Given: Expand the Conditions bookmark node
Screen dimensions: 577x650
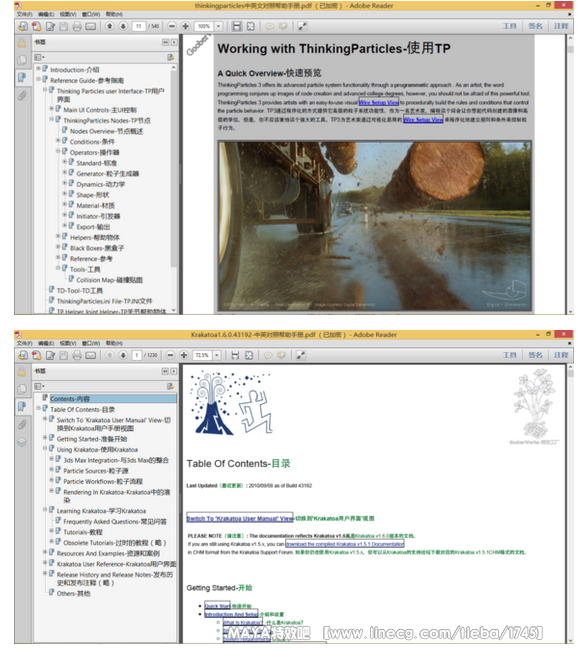Looking at the screenshot, I should pyautogui.click(x=58, y=141).
